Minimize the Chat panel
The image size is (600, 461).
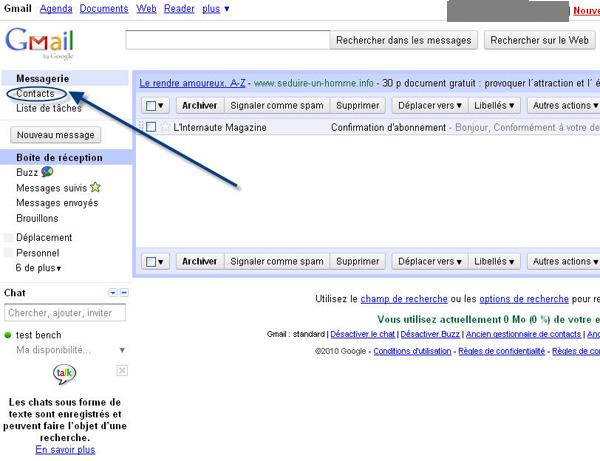(124, 293)
